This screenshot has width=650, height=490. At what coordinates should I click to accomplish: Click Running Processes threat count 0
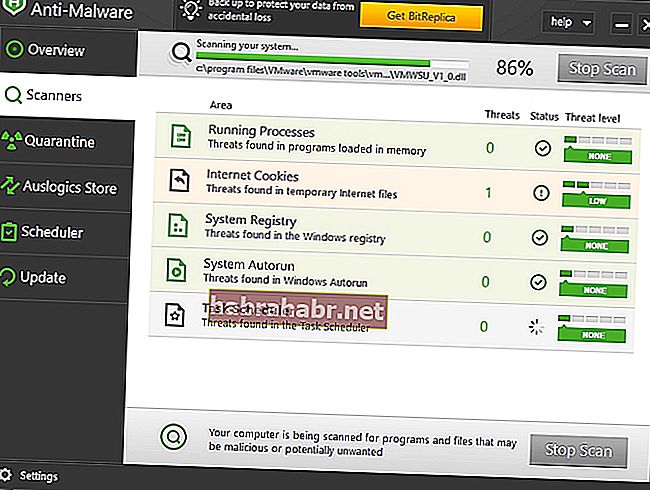pos(490,148)
